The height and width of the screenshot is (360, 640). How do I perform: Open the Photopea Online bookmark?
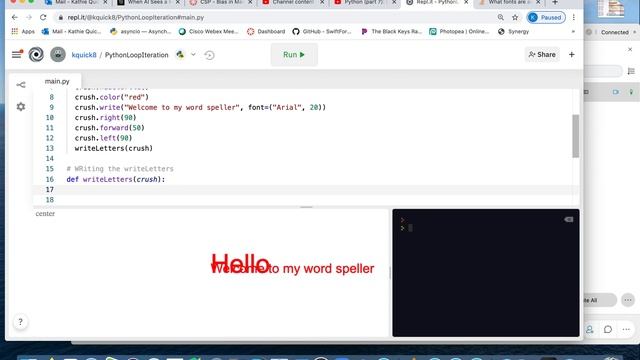459,31
